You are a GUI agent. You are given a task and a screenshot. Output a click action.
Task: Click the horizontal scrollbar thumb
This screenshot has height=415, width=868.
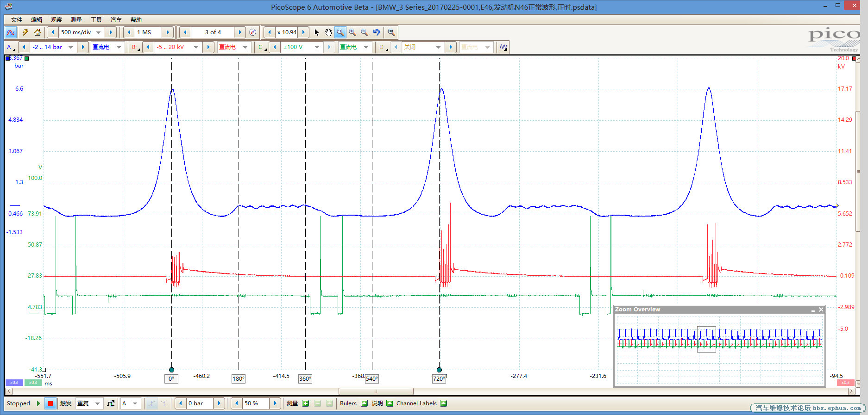coord(376,391)
